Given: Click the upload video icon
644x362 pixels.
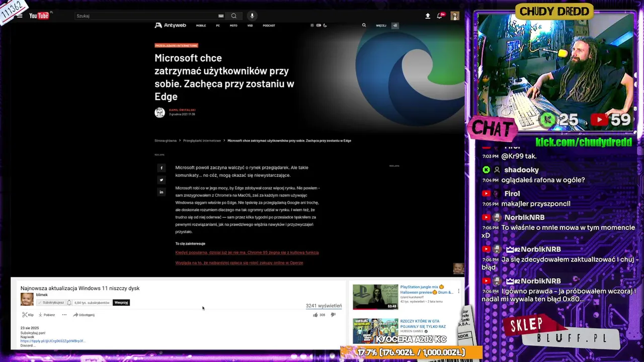Looking at the screenshot, I should (x=428, y=16).
